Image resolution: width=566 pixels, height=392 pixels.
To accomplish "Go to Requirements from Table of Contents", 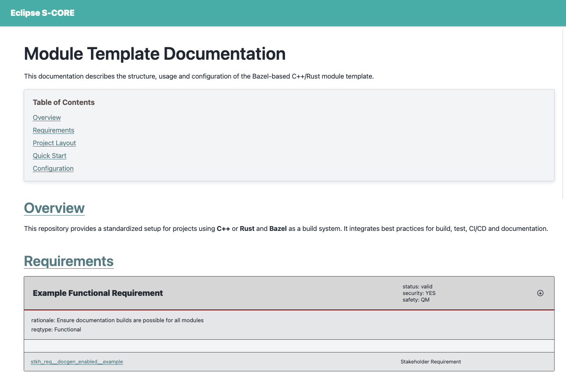I will pos(53,130).
